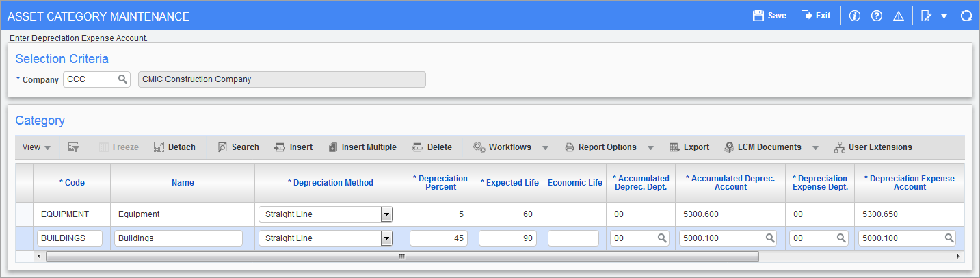Expand the ECM Documents dropdown arrow

(x=815, y=148)
